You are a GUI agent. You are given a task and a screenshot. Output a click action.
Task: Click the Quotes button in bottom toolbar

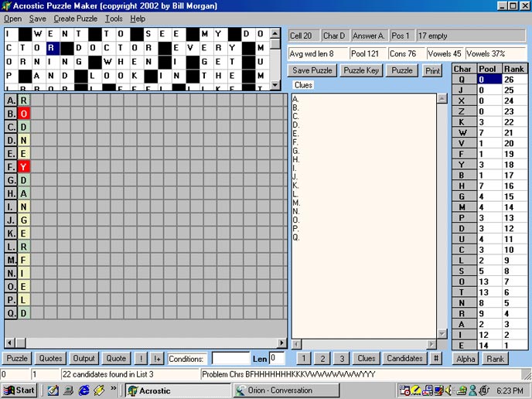51,358
